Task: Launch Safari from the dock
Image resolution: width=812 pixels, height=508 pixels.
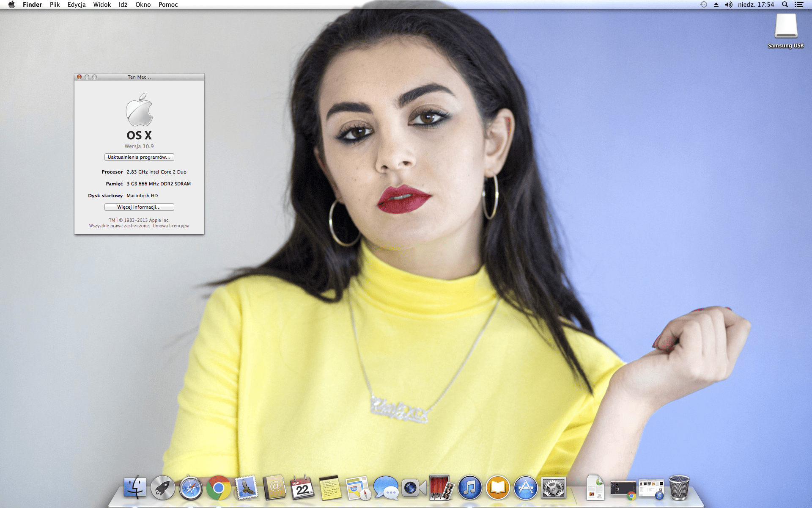Action: click(x=191, y=488)
